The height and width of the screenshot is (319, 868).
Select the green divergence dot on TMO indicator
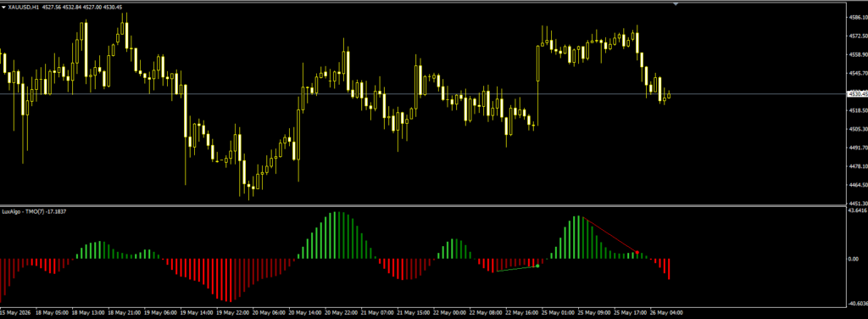(x=537, y=266)
